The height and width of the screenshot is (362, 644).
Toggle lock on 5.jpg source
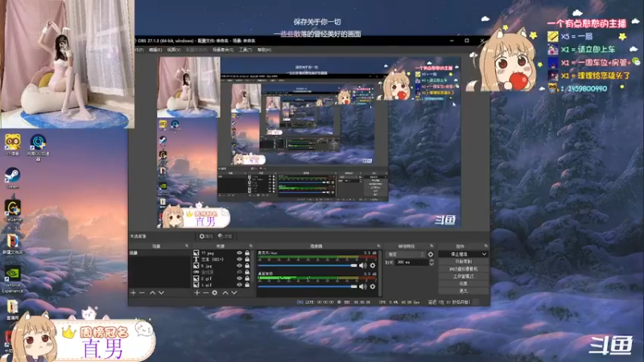click(x=247, y=265)
